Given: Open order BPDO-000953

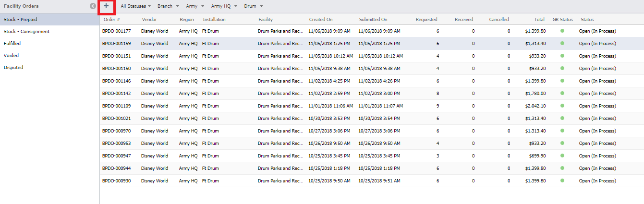Looking at the screenshot, I should click(x=116, y=144).
